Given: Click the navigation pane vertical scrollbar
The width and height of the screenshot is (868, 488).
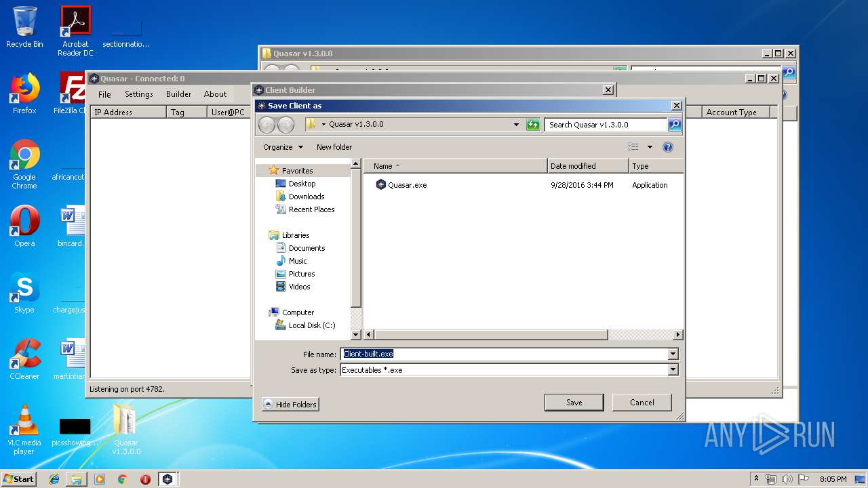Looking at the screenshot, I should (356, 238).
